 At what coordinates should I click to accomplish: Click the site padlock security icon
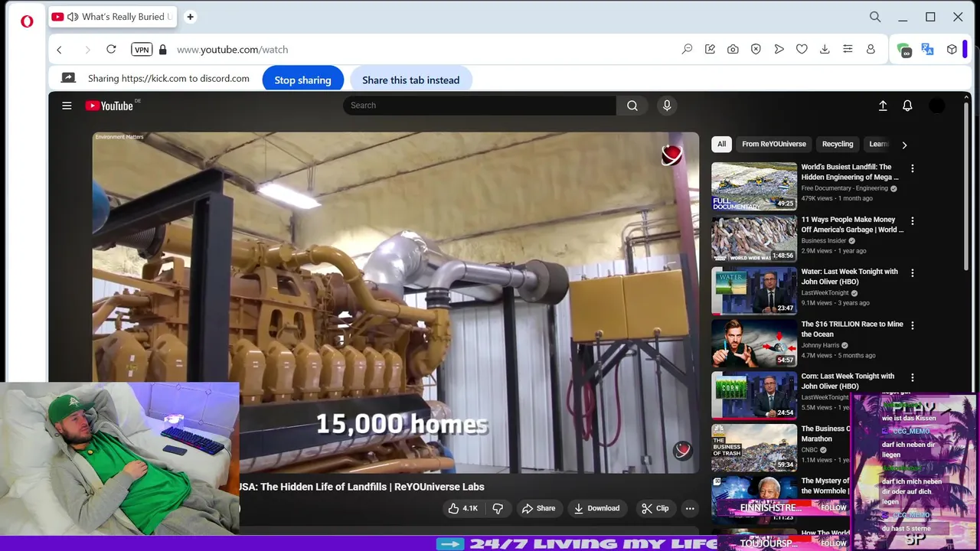tap(162, 49)
